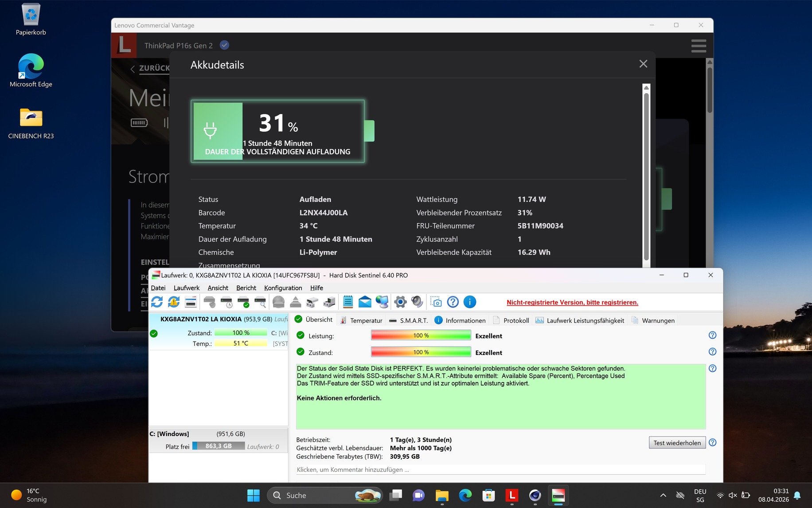Click the Leistung 100 % gradient bar

[x=421, y=336]
